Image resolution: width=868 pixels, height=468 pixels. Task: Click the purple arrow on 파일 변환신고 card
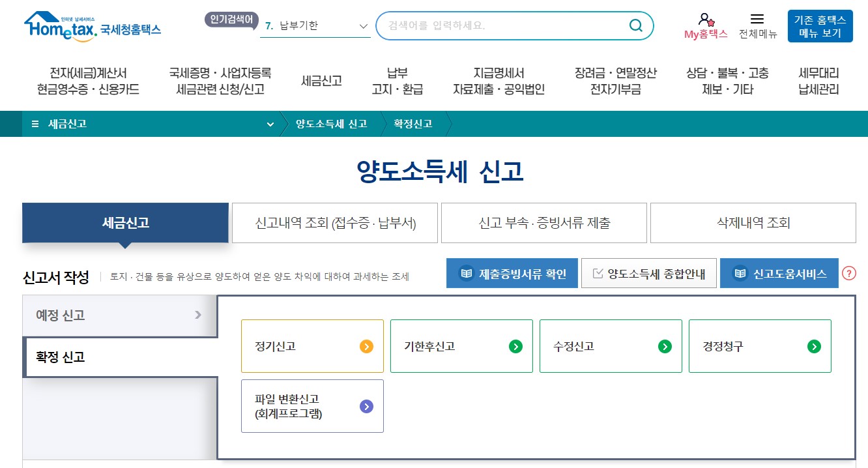click(x=365, y=405)
